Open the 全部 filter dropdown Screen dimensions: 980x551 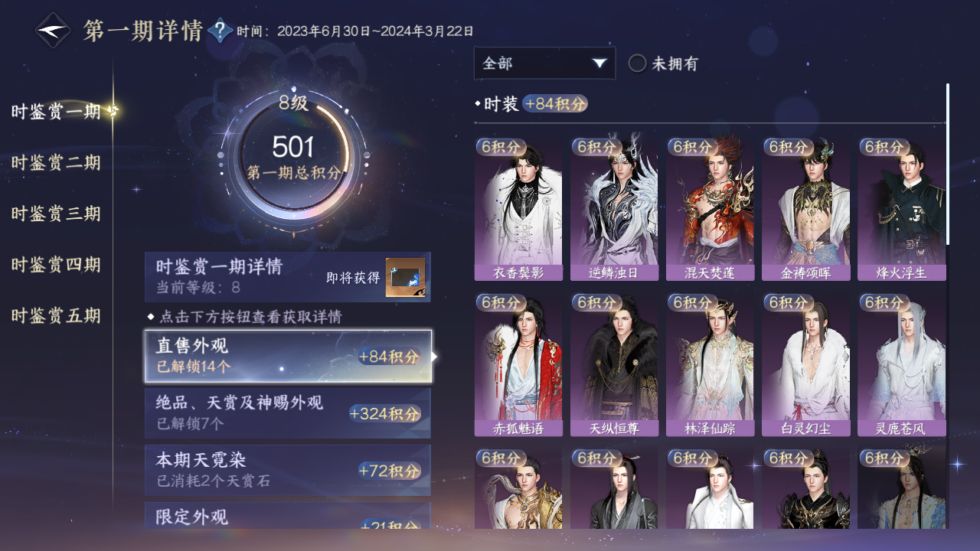tap(544, 63)
